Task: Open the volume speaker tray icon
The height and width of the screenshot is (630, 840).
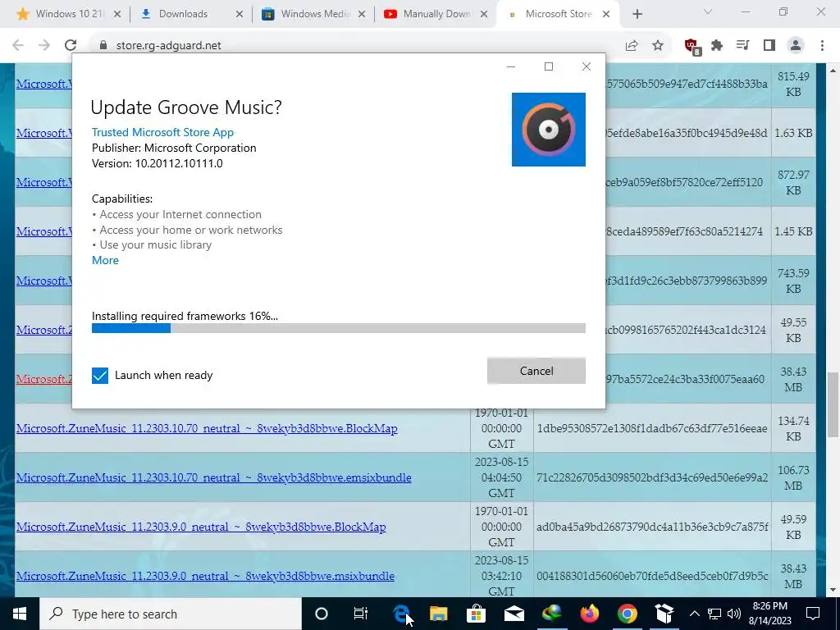Action: coord(734,614)
